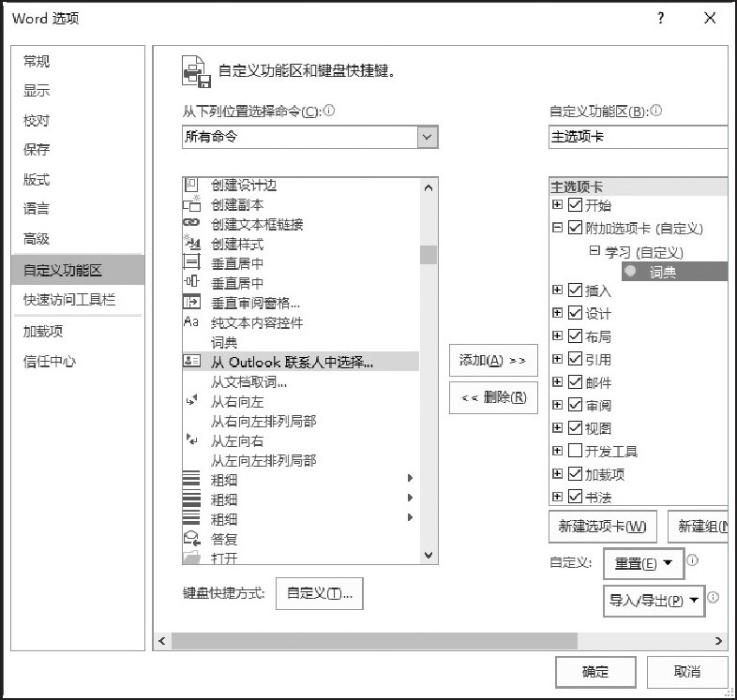Click the 创建样式 command icon

click(x=192, y=243)
